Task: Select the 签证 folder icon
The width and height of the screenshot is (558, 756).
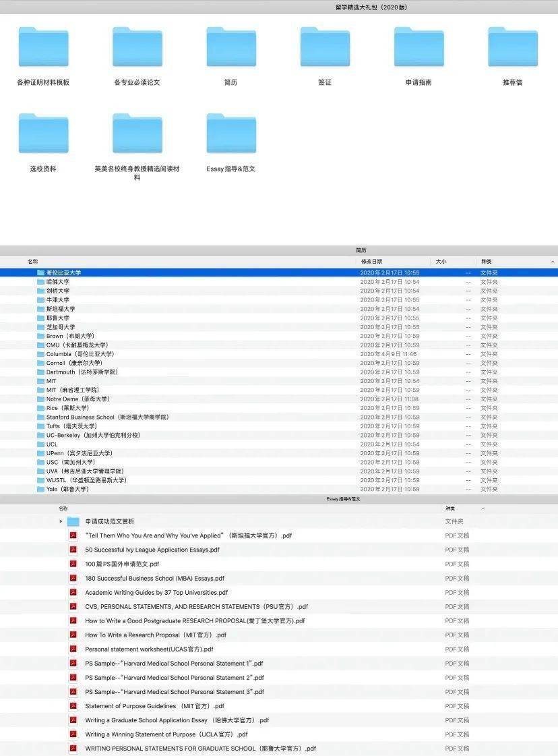Action: coord(325,47)
